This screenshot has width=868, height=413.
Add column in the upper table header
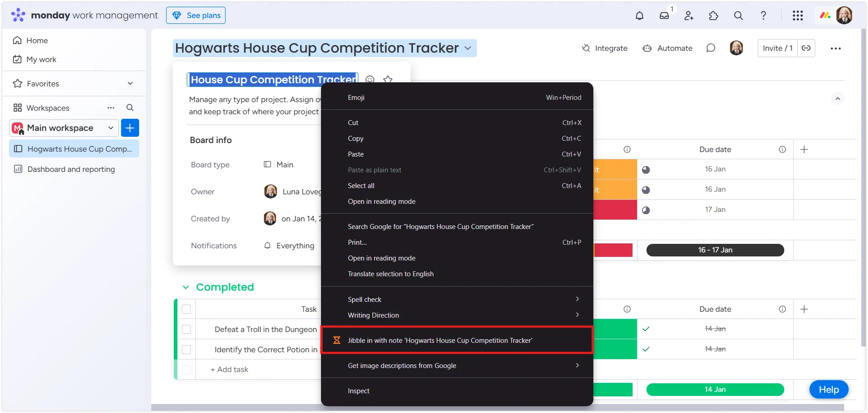(x=804, y=149)
